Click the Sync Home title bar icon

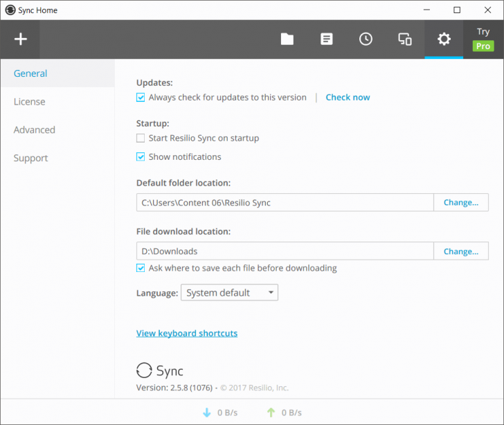(x=10, y=10)
